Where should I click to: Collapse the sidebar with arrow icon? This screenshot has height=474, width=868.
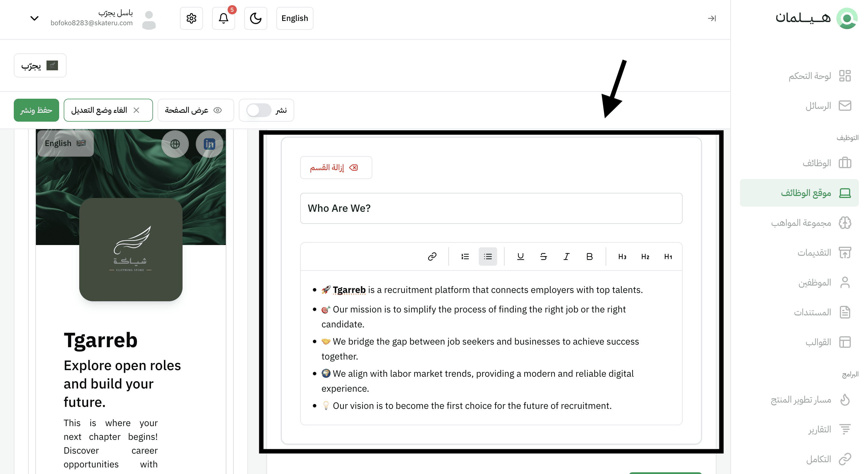[x=712, y=18]
